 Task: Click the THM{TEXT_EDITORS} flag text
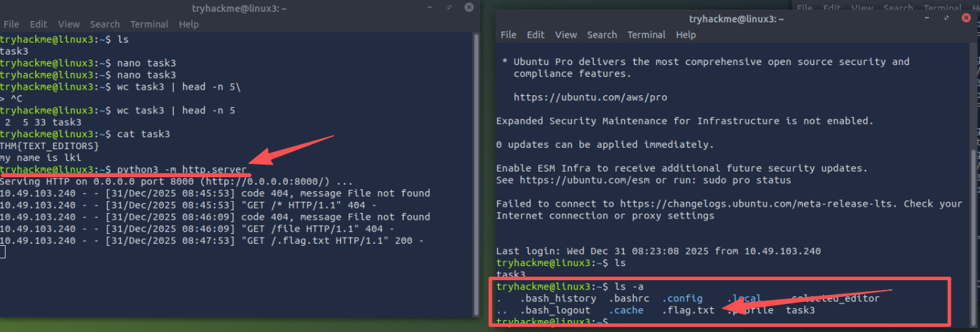(x=50, y=146)
